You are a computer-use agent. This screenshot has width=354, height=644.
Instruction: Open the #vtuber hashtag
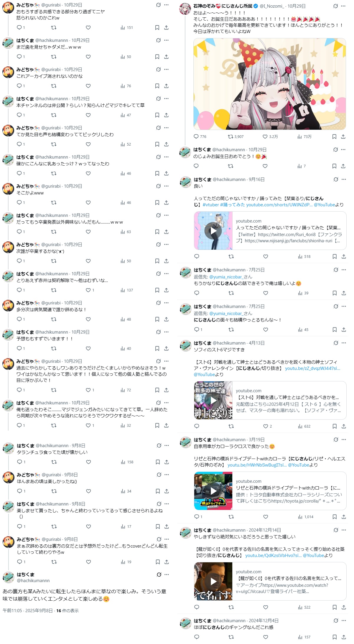[211, 205]
